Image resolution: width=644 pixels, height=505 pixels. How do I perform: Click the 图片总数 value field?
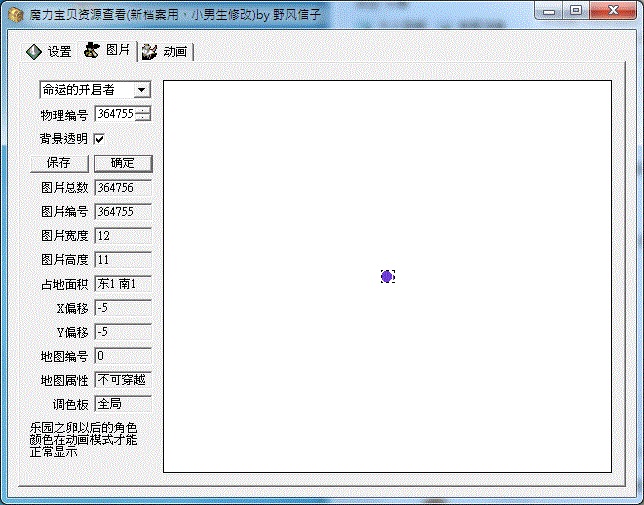(122, 187)
